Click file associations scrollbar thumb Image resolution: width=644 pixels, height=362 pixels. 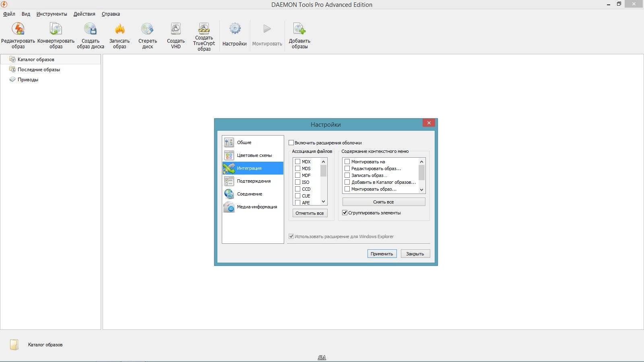(323, 171)
